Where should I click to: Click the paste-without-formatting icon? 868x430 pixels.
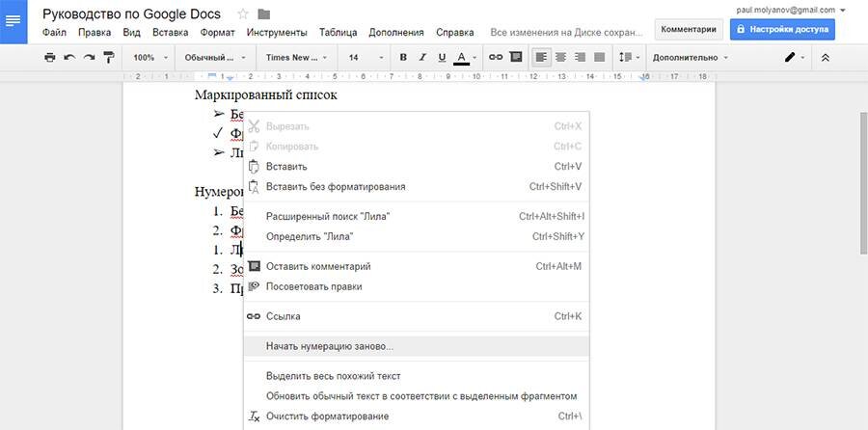254,187
